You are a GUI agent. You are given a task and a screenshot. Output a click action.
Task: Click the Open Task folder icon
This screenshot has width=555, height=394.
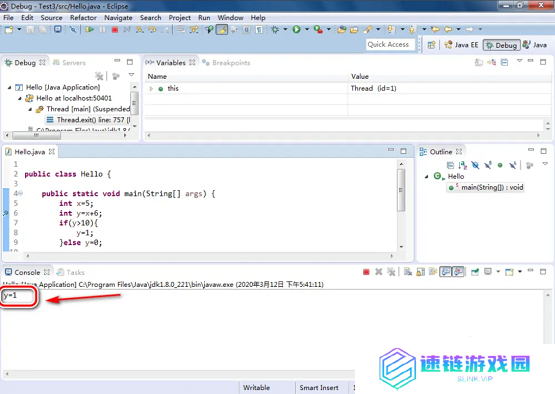(354, 30)
